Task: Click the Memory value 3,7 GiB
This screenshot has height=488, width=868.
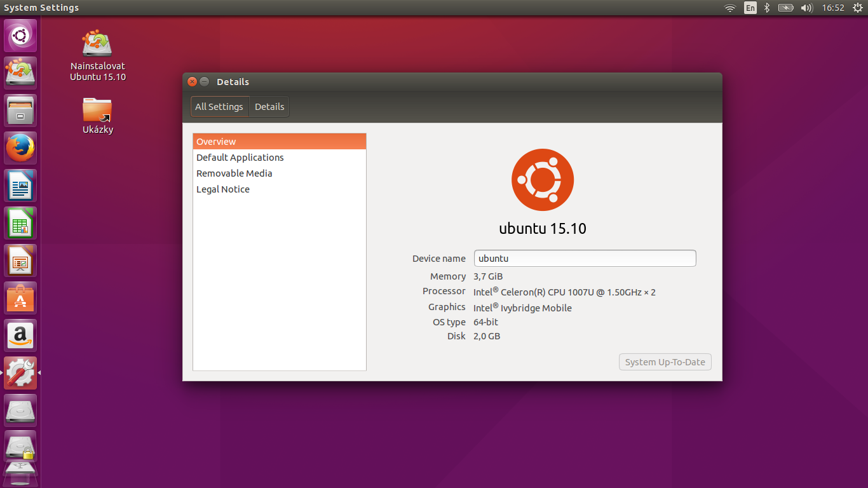Action: pos(488,276)
